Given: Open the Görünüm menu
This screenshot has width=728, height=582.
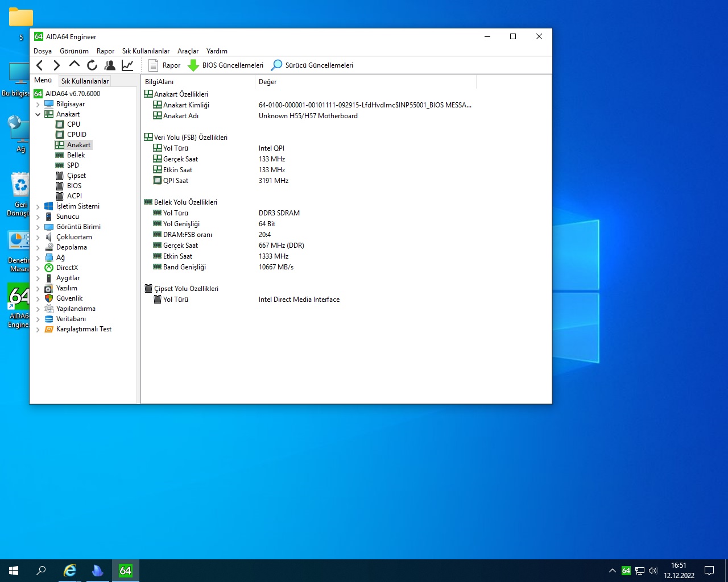Looking at the screenshot, I should point(74,51).
